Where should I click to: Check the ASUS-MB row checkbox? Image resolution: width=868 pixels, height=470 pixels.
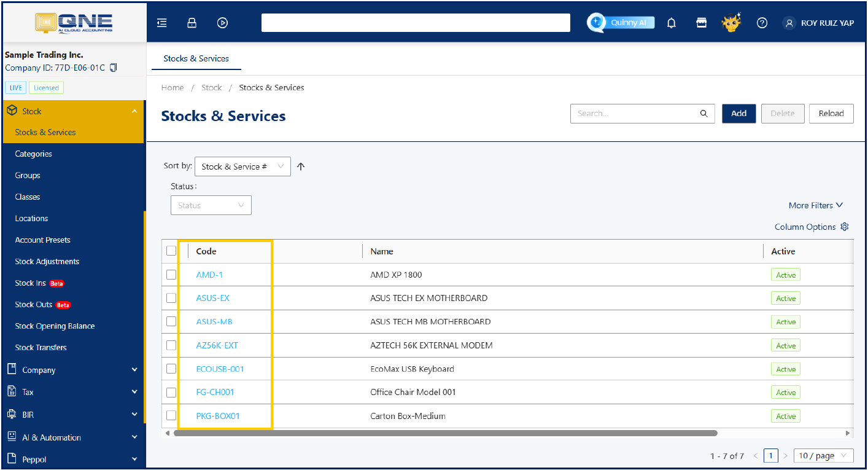point(171,321)
